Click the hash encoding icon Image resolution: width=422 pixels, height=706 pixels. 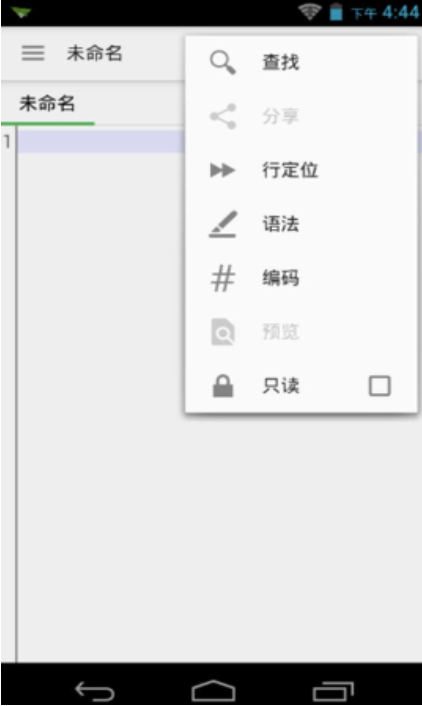tap(222, 278)
